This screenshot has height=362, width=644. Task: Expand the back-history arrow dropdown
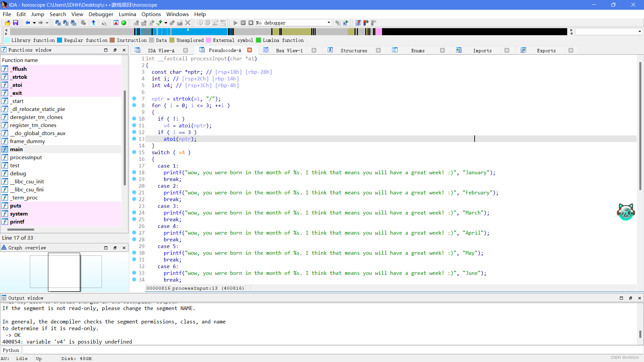coord(34,23)
